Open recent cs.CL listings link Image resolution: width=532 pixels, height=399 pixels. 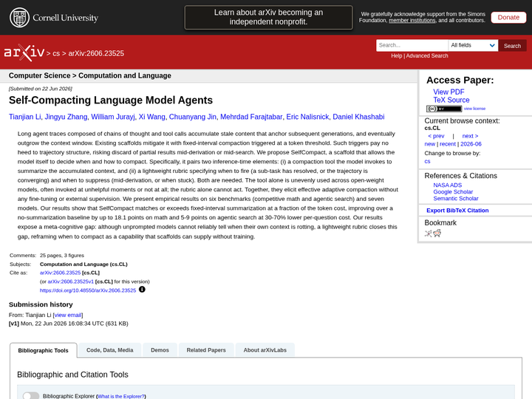coord(448,144)
